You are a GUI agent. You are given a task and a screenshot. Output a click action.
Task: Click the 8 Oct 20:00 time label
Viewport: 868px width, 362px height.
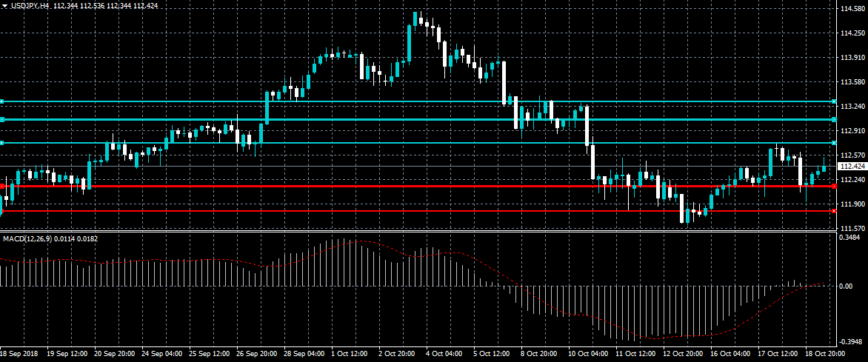coord(540,353)
